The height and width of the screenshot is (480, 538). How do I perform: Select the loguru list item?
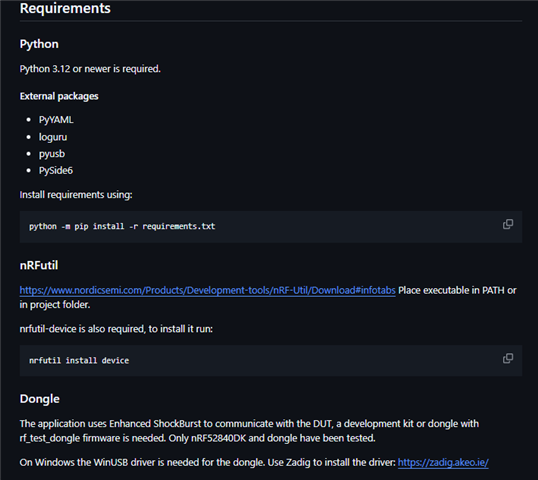(x=53, y=137)
